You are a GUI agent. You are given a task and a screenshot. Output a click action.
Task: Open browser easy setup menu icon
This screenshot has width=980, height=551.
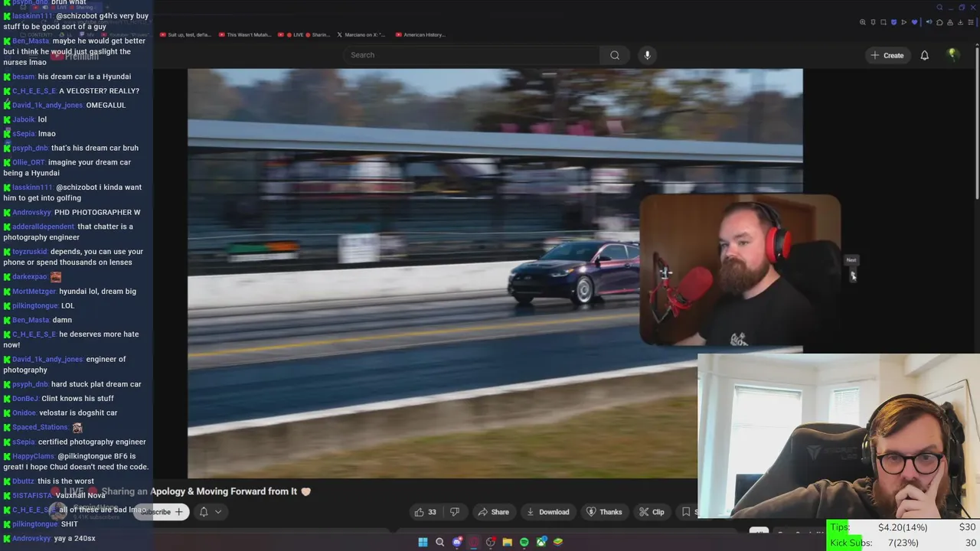click(971, 22)
